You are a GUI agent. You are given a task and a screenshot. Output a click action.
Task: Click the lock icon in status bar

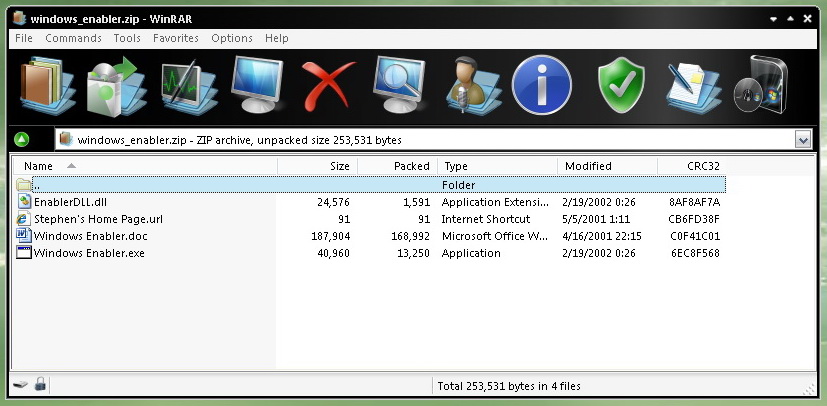[x=40, y=385]
